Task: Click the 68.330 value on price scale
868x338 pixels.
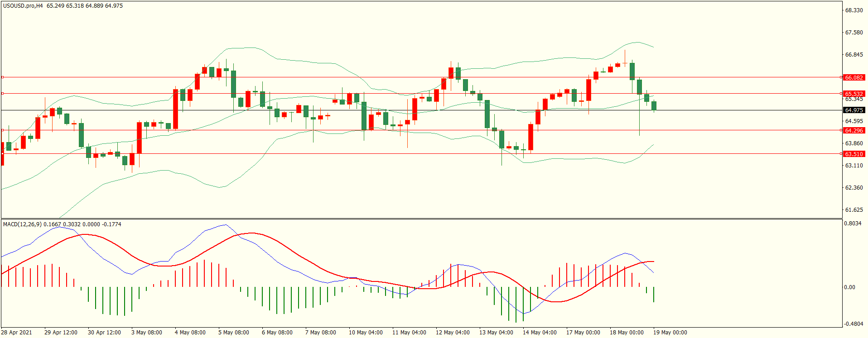Action: tap(854, 10)
